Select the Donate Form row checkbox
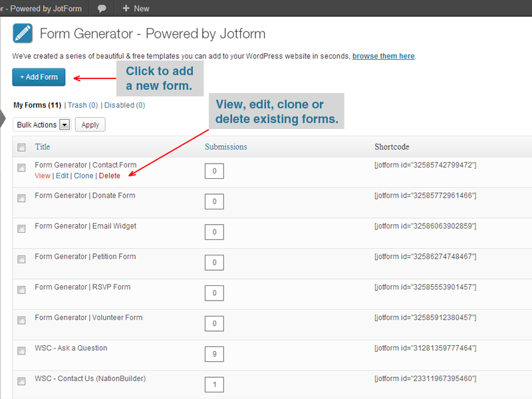The image size is (532, 399). point(21,198)
